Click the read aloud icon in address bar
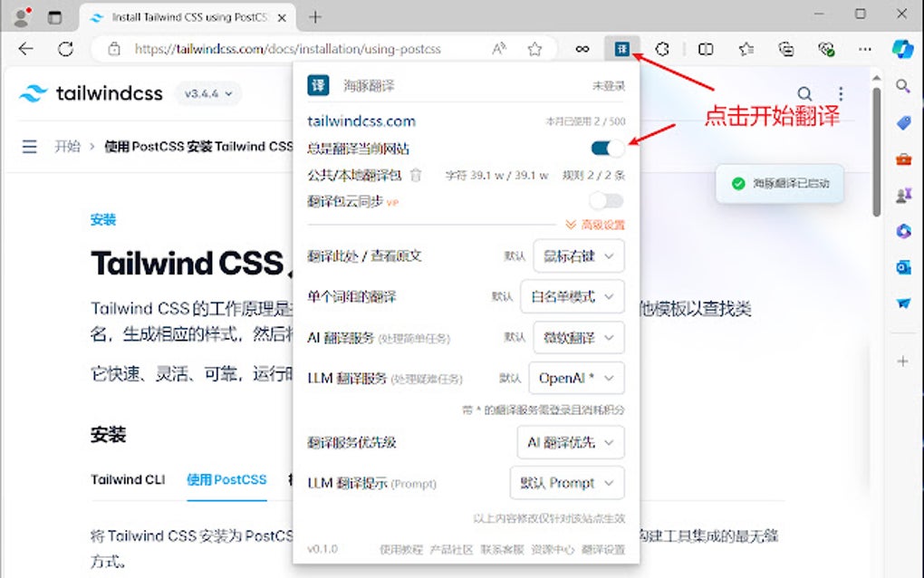 click(x=499, y=49)
